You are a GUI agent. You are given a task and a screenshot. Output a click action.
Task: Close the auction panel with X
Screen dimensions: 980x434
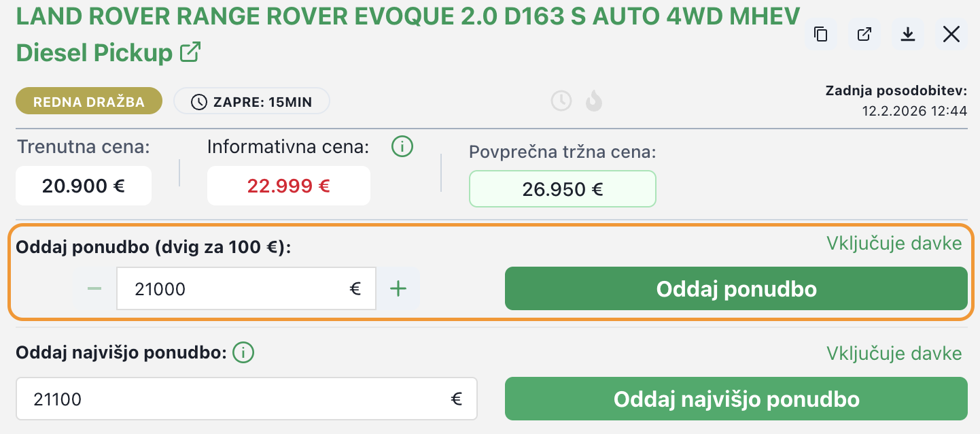coord(951,35)
